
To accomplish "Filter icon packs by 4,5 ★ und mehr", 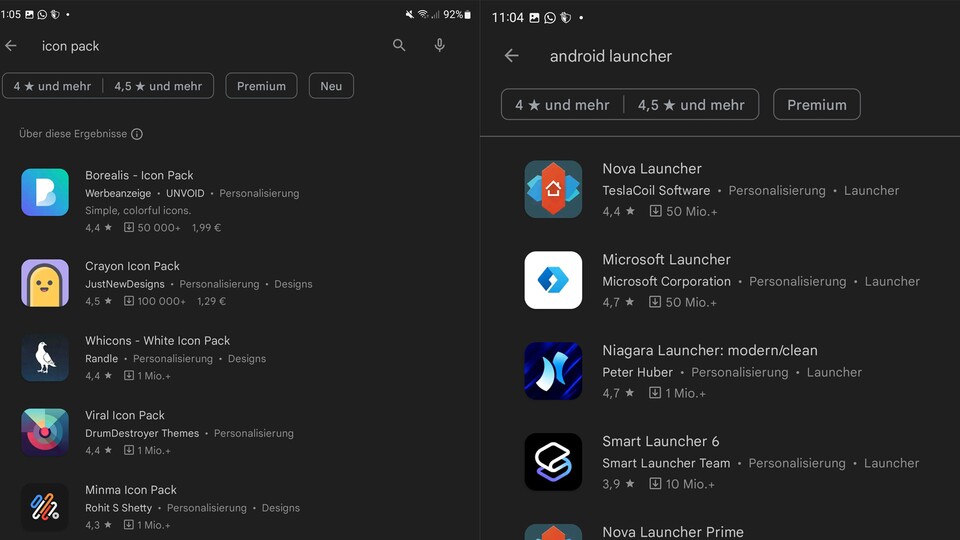I will click(158, 86).
